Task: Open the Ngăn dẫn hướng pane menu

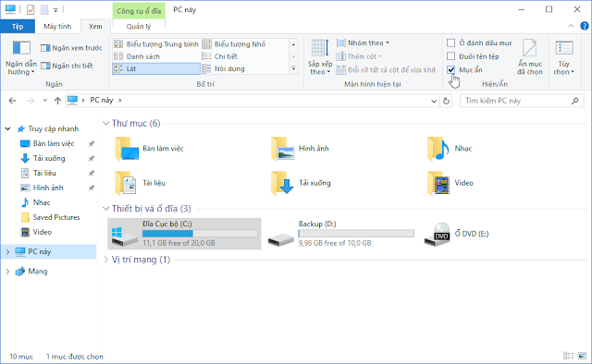Action: [x=21, y=57]
